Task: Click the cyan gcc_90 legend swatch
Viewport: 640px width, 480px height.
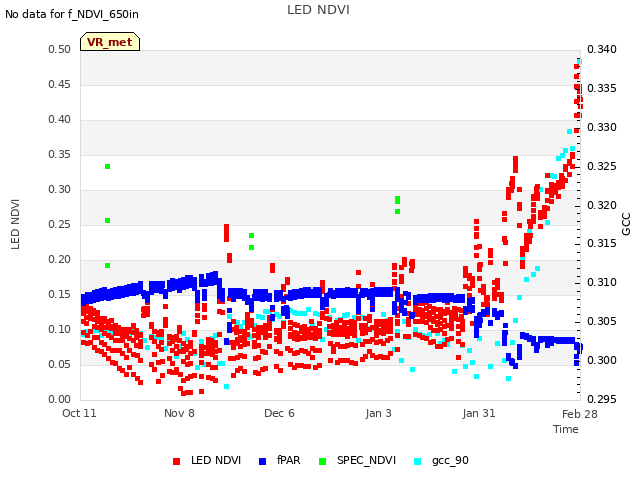Action: point(418,462)
